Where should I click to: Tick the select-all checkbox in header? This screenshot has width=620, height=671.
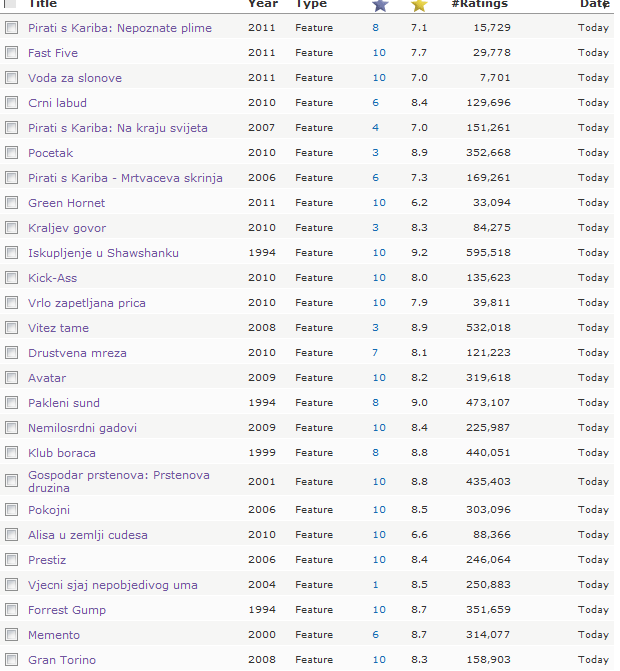(10, 3)
